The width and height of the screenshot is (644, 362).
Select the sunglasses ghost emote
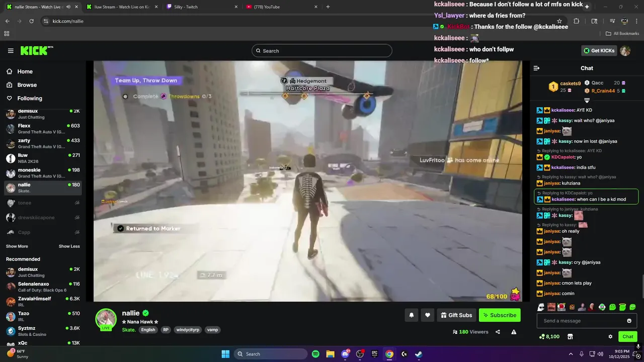541,307
